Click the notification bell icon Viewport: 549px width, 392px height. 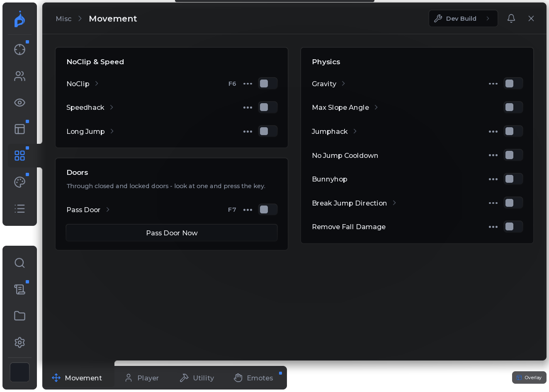[511, 18]
